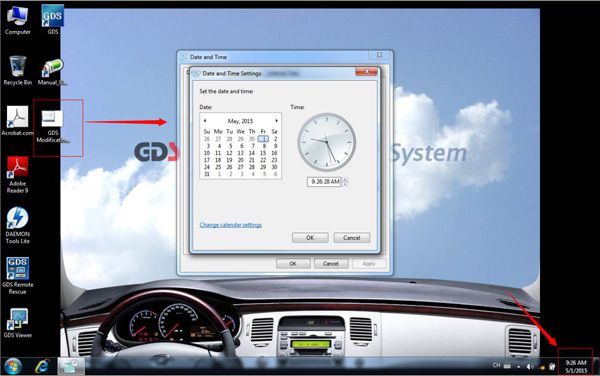The width and height of the screenshot is (600, 376).
Task: Select the Adobe Reader 9 icon
Action: coord(18,174)
